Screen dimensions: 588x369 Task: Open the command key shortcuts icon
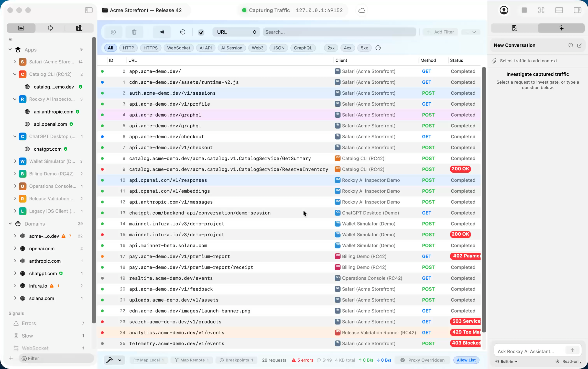[541, 10]
